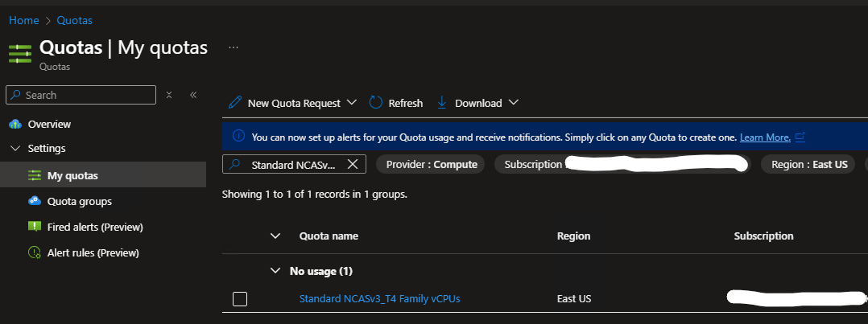Screen dimensions: 868x324
Task: Open the Overview menu item
Action: (x=49, y=125)
